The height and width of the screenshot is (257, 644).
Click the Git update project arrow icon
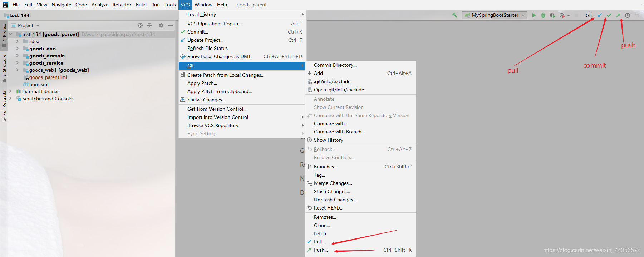(600, 15)
